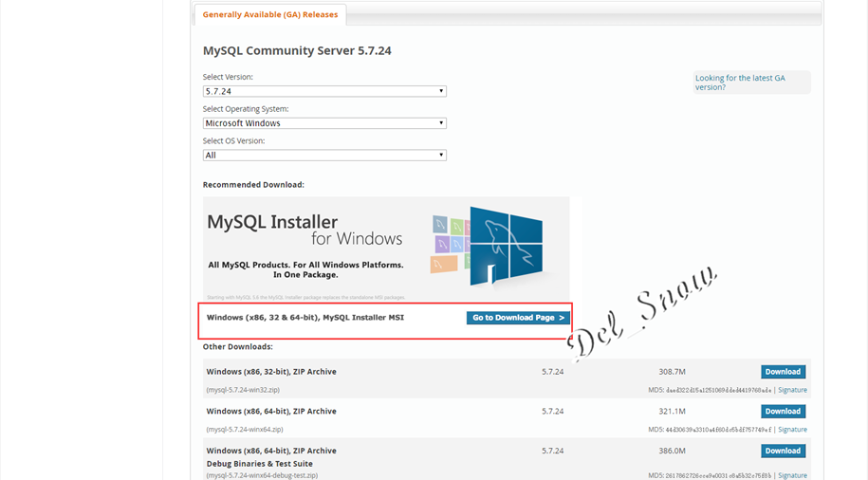868x480 pixels.
Task: Click the MySQL Community Server 5.7.24 heading
Action: click(x=297, y=51)
